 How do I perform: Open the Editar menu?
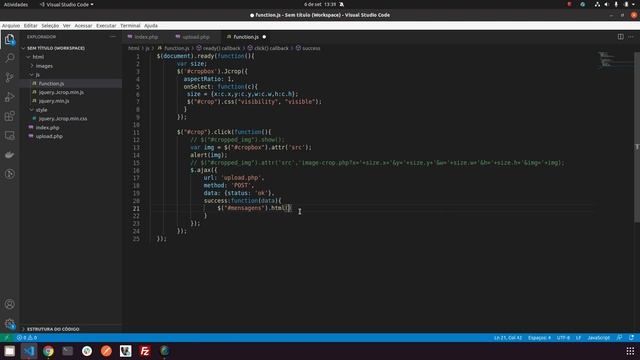click(x=31, y=26)
